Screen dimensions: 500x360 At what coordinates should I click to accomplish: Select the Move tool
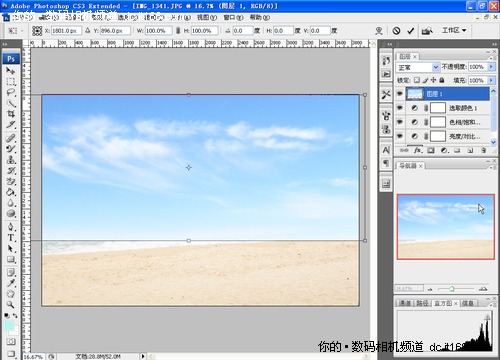tap(10, 71)
